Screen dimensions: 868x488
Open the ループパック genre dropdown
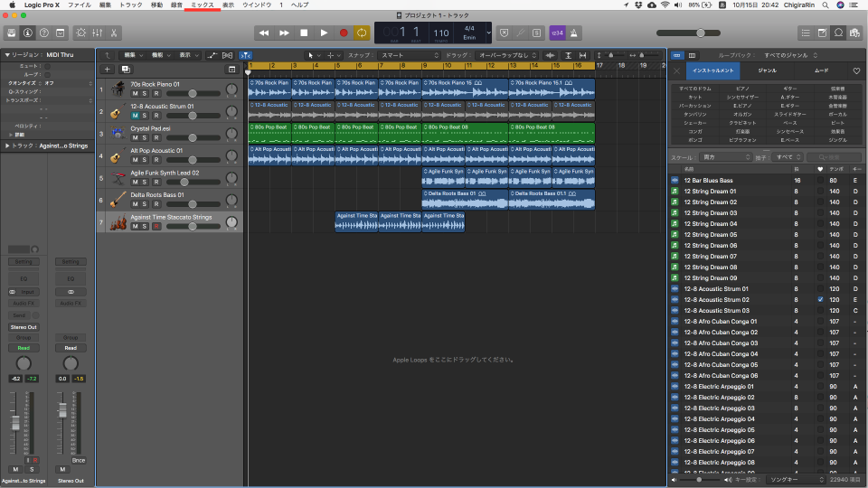pos(790,55)
